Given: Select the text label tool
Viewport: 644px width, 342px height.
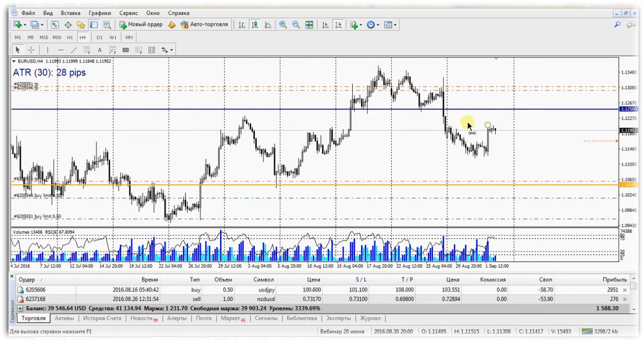Looking at the screenshot, I should [x=99, y=50].
